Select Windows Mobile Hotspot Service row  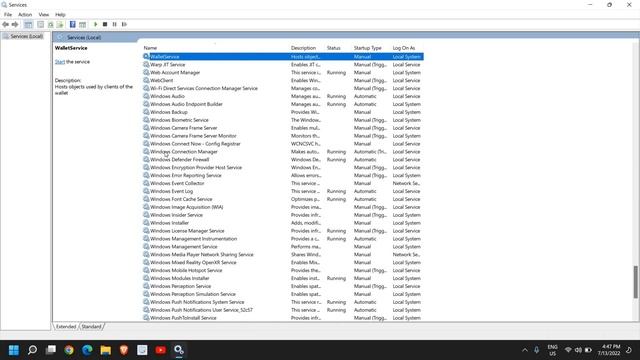pos(283,270)
